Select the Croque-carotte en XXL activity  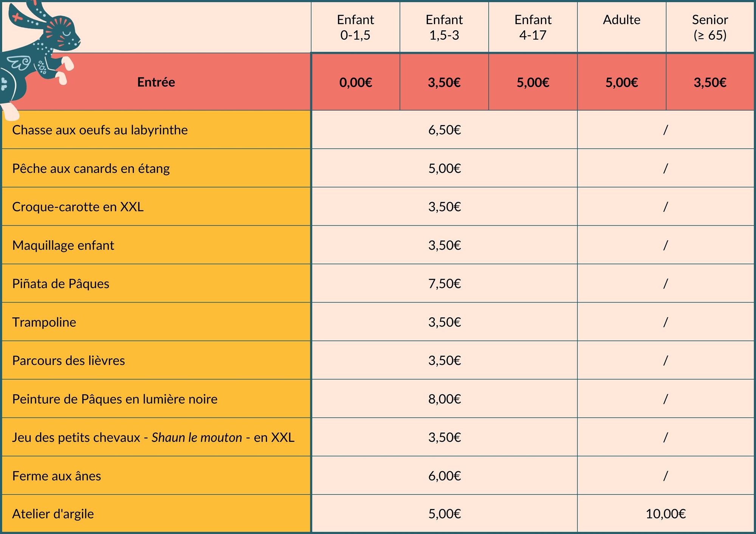coord(78,207)
